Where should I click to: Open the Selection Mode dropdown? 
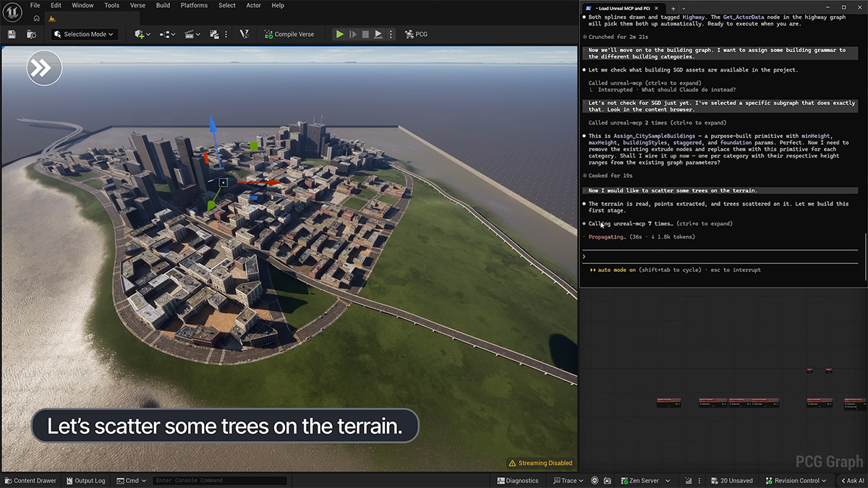(84, 34)
